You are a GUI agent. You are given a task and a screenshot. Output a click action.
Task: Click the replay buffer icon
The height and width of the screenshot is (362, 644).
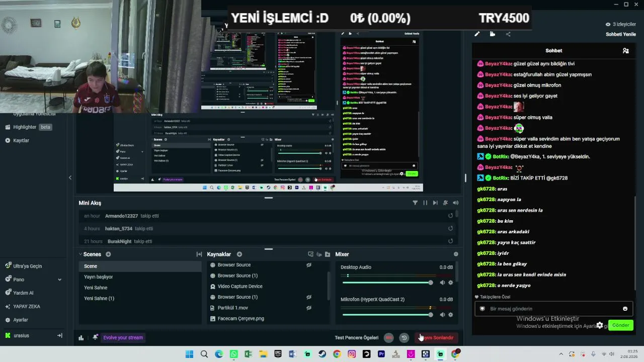click(404, 338)
